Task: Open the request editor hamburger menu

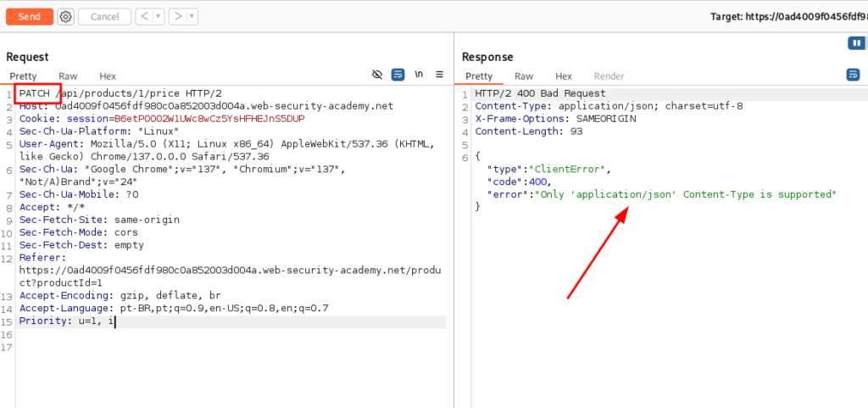Action: (x=439, y=75)
